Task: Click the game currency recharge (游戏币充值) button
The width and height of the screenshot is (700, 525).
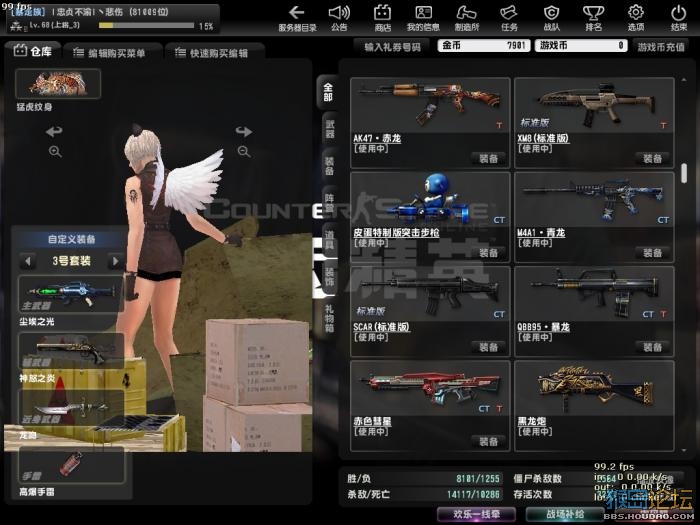Action: (x=661, y=46)
